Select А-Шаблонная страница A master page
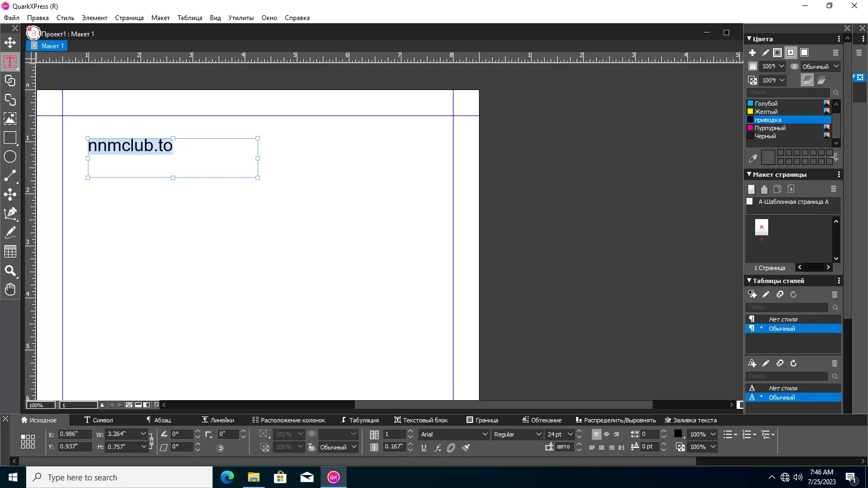 (793, 202)
